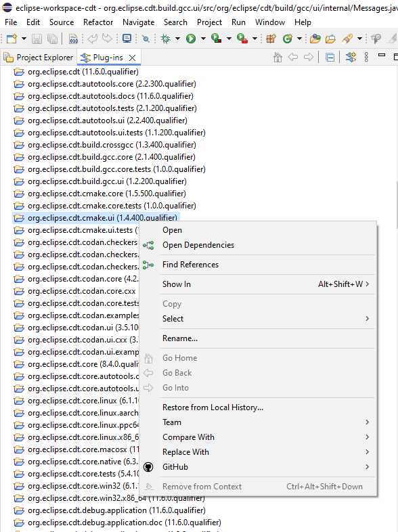Open dropdown arrow next to Debug icon

point(177,39)
